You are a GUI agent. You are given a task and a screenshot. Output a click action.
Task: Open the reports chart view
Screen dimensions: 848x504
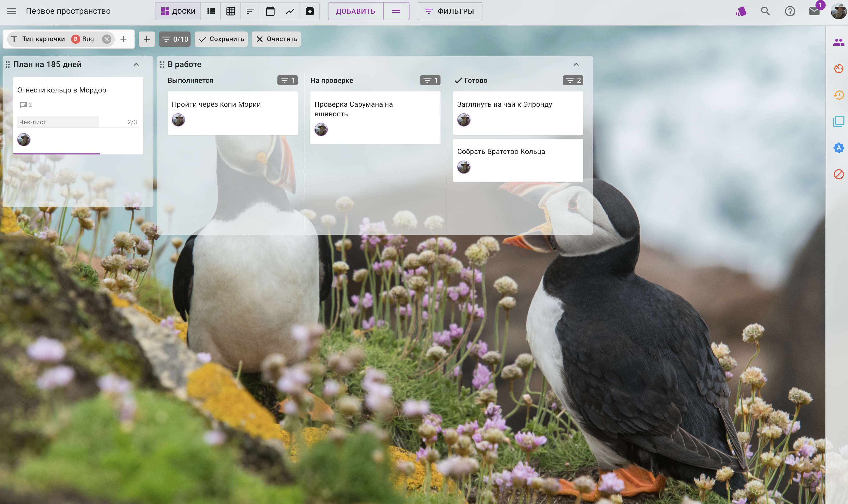click(290, 11)
